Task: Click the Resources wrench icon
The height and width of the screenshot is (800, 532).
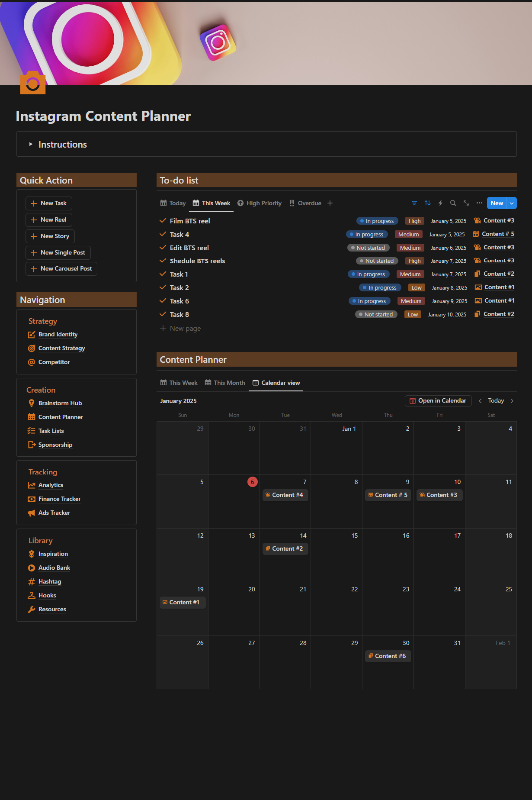Action: click(x=32, y=610)
